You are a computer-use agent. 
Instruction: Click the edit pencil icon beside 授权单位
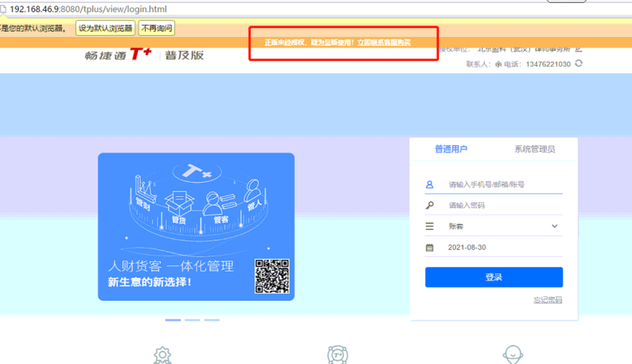click(578, 49)
